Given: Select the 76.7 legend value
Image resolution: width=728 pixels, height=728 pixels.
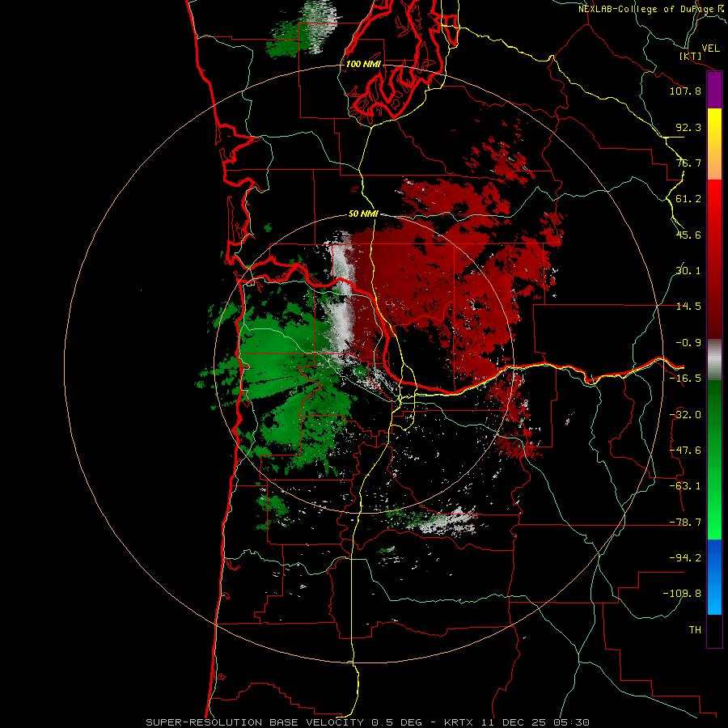Looking at the screenshot, I should (688, 163).
